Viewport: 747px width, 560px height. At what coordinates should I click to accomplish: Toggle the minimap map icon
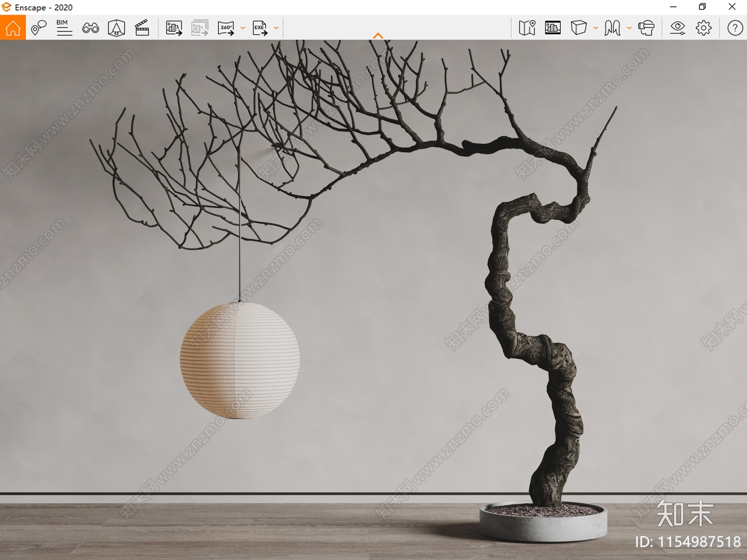pos(527,28)
